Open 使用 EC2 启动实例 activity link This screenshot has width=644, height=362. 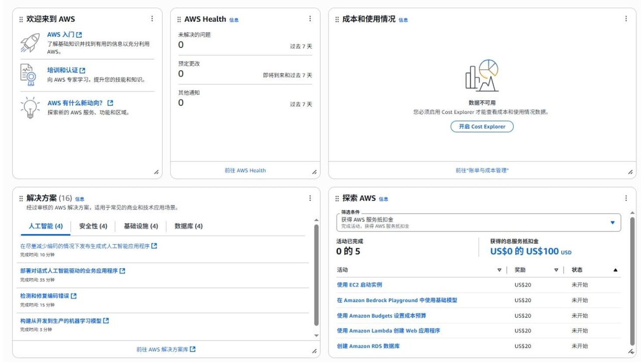[x=359, y=285]
